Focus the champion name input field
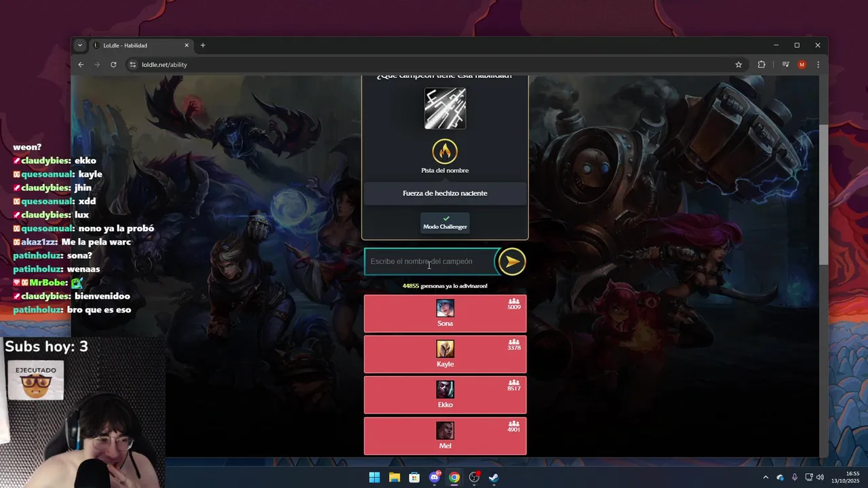 431,262
